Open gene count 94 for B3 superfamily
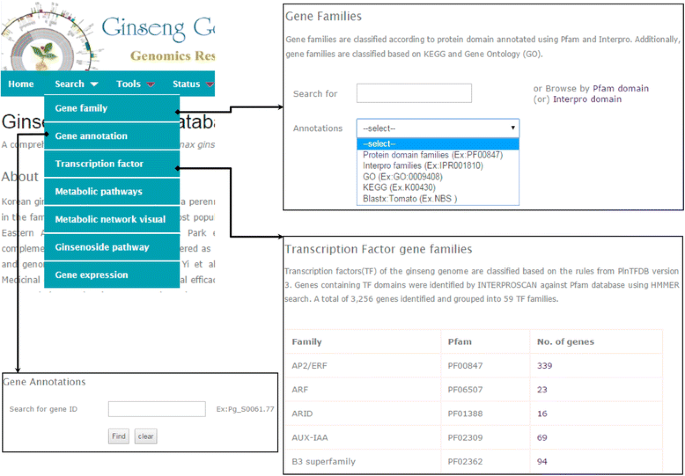 542,462
